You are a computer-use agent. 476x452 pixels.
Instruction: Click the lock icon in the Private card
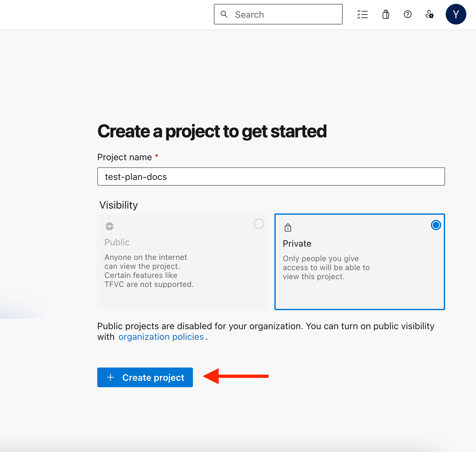click(x=288, y=228)
